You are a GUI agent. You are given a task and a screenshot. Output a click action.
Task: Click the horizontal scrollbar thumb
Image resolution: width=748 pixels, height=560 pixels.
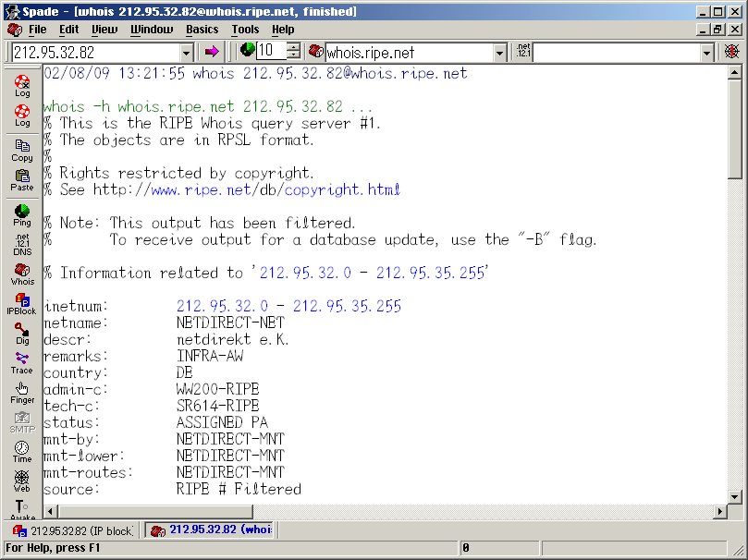click(155, 511)
